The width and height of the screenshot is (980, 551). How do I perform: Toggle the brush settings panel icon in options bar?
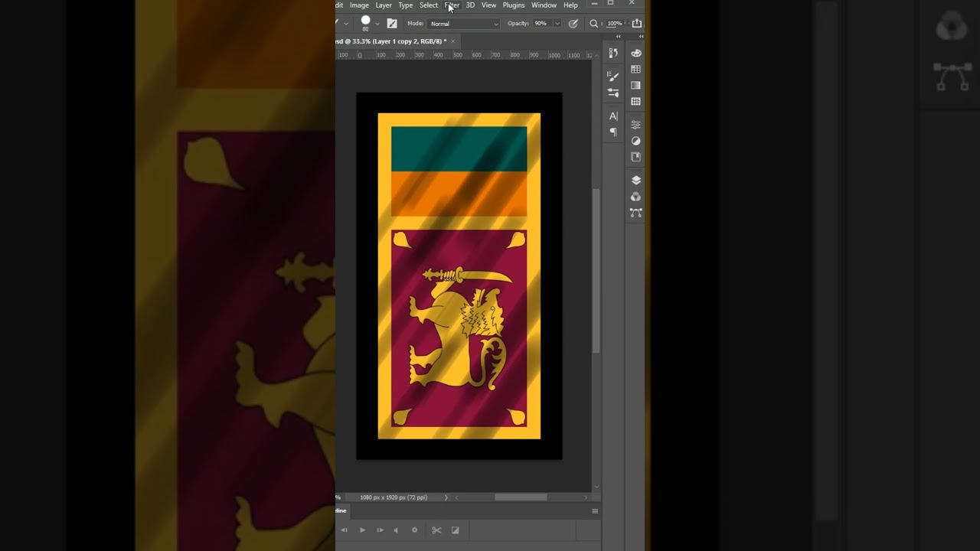click(392, 24)
